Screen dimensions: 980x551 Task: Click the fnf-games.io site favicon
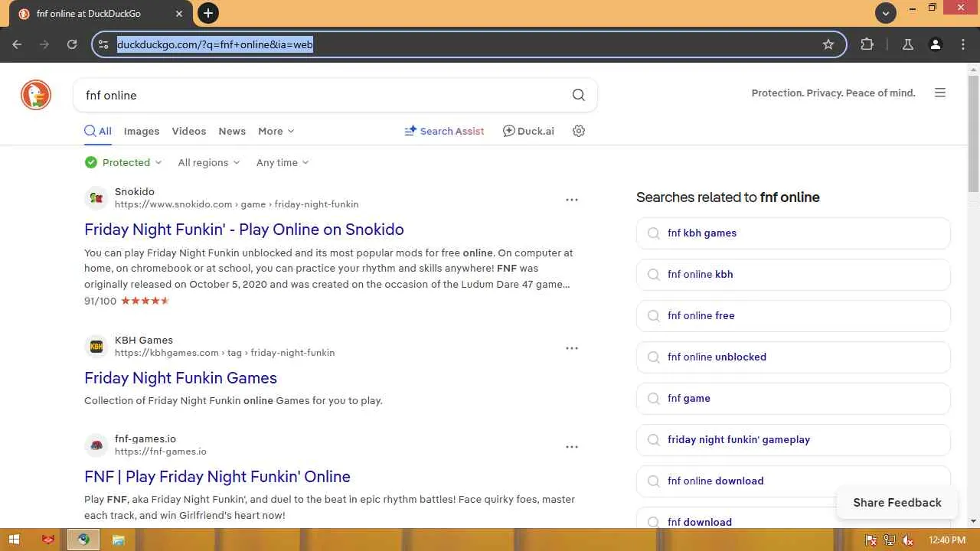pos(96,445)
